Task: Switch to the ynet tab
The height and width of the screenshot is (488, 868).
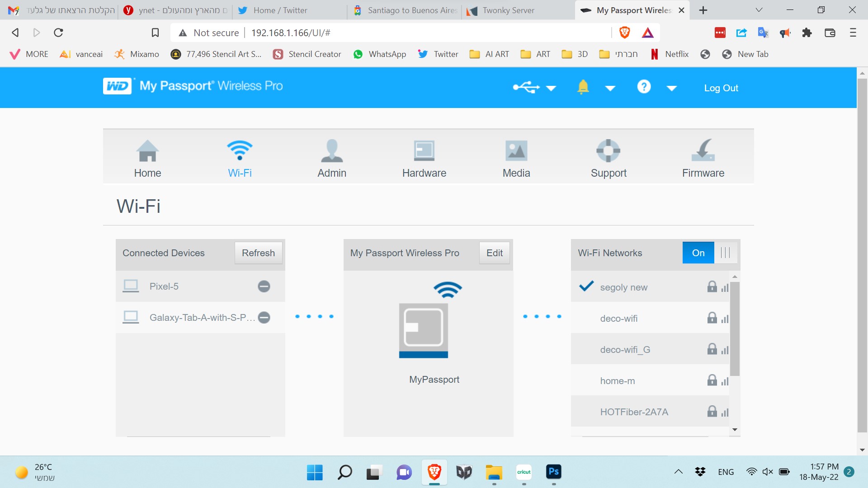Action: tap(175, 10)
